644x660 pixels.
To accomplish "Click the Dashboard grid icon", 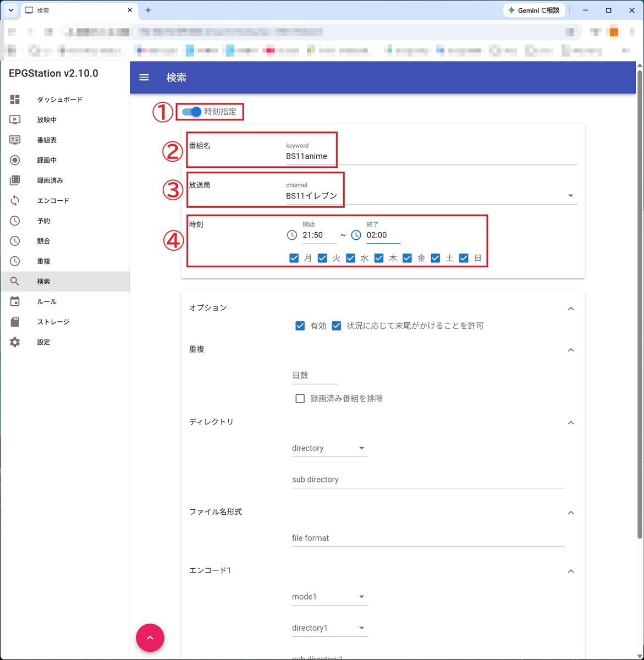I will [15, 100].
